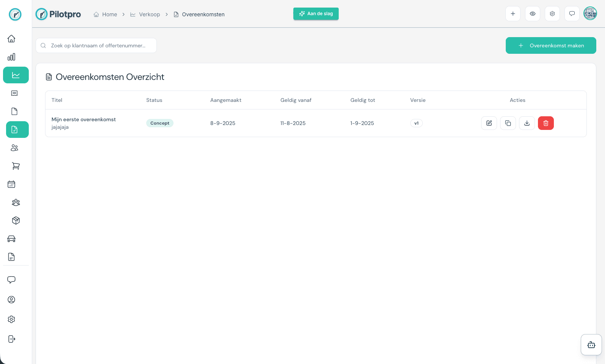Viewport: 605px width, 364px height.
Task: Navigate to Home in the breadcrumb
Action: coord(109,14)
